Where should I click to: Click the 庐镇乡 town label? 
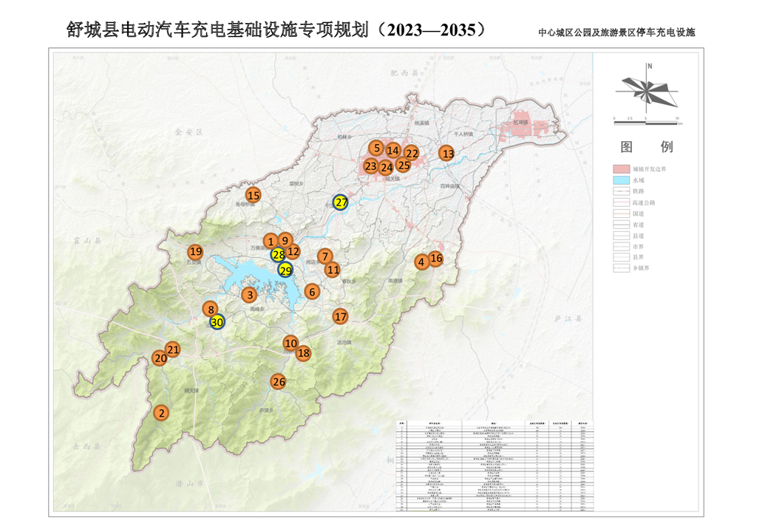click(266, 410)
